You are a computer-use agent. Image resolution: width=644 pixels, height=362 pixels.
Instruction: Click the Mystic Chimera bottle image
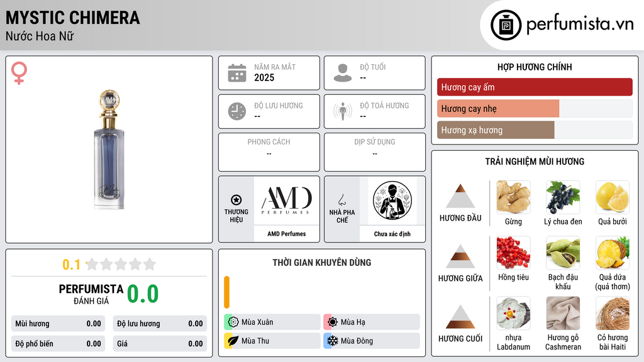109,150
